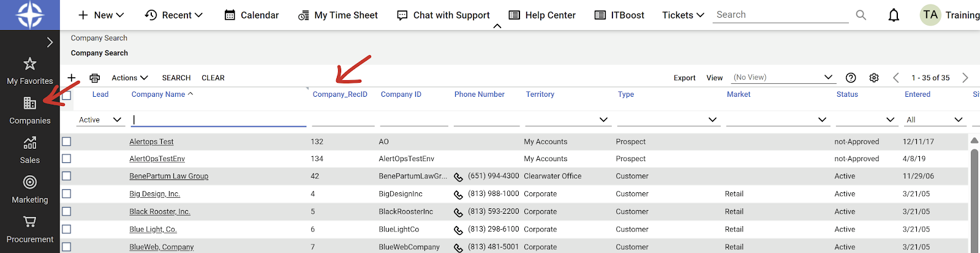Image resolution: width=980 pixels, height=253 pixels.
Task: Open the Calendar menu item
Action: coord(252,15)
